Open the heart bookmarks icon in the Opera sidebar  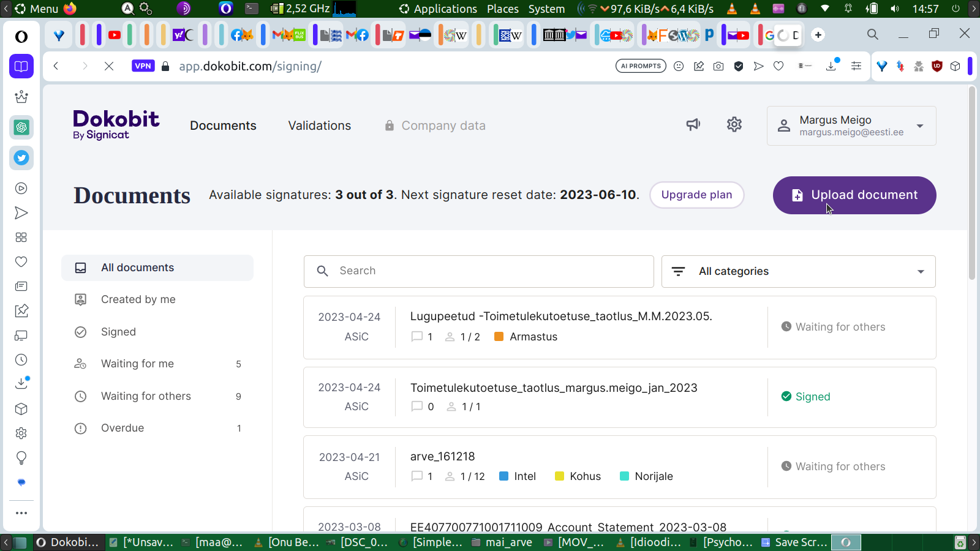tap(21, 262)
